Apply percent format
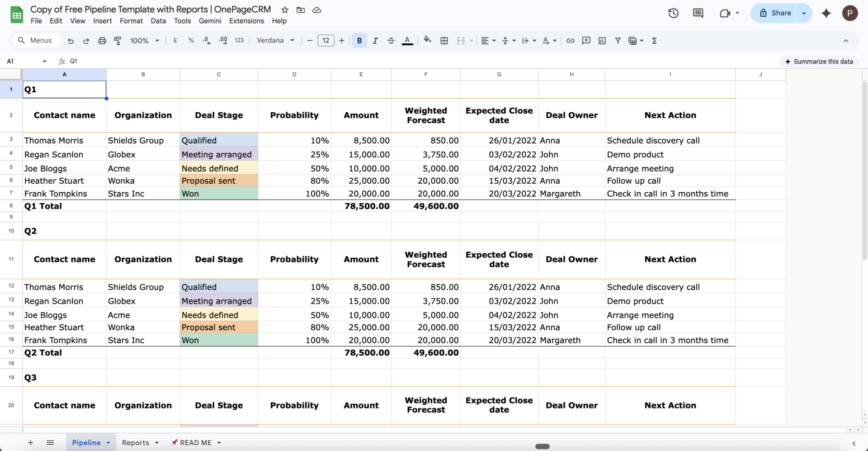 coord(191,41)
